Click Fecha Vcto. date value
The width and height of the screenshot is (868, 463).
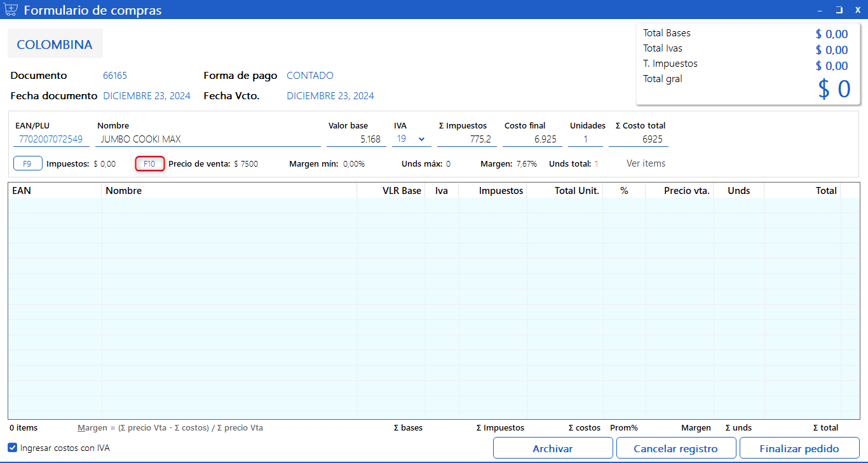click(330, 96)
